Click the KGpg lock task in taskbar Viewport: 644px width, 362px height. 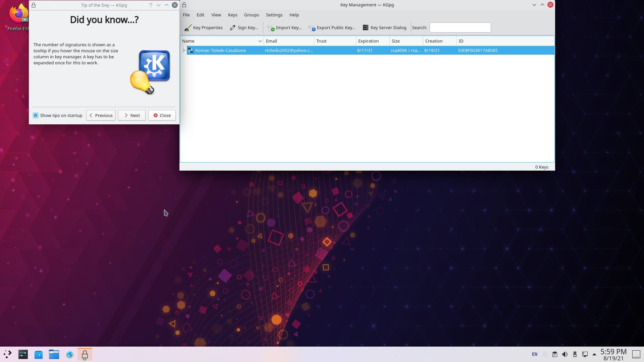(x=85, y=354)
